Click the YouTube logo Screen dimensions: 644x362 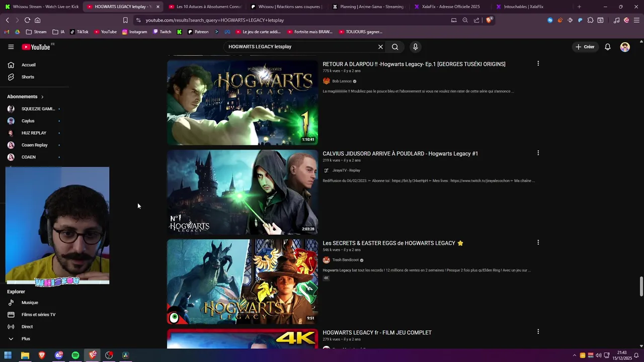[x=36, y=47]
